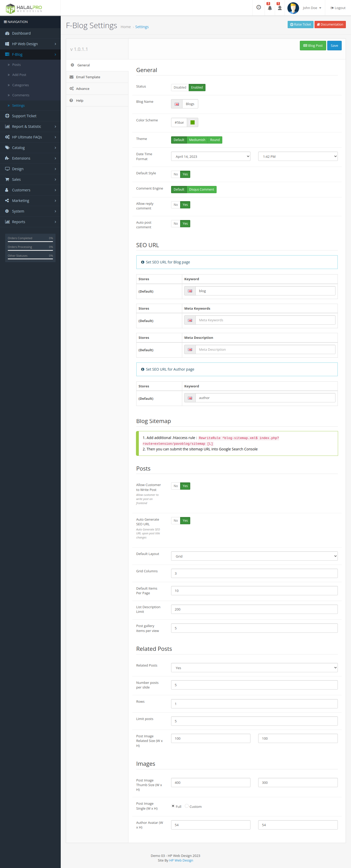351x868 pixels.
Task: Click the Extensions puzzle icon
Action: [7, 158]
